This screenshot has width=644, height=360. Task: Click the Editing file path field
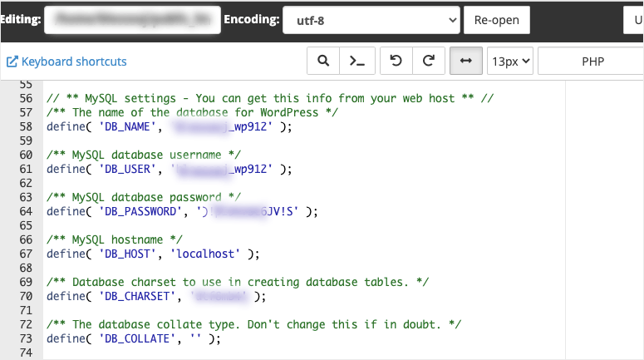click(x=132, y=20)
